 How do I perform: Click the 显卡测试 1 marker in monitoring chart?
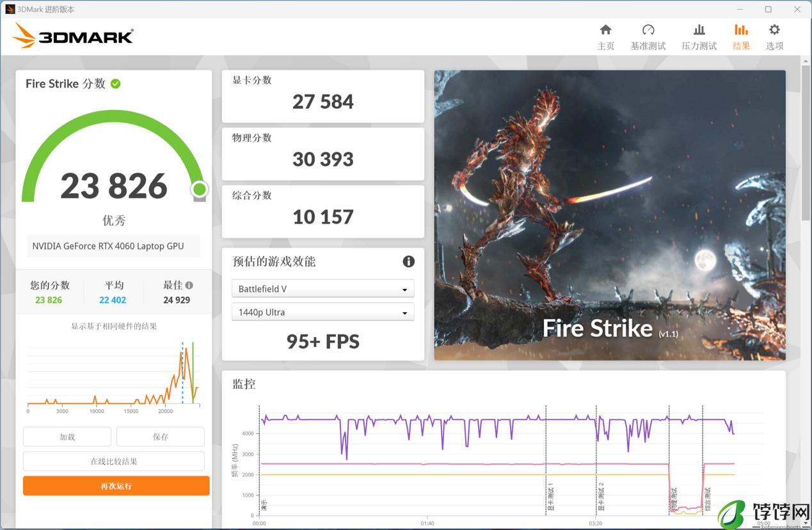coord(550,497)
